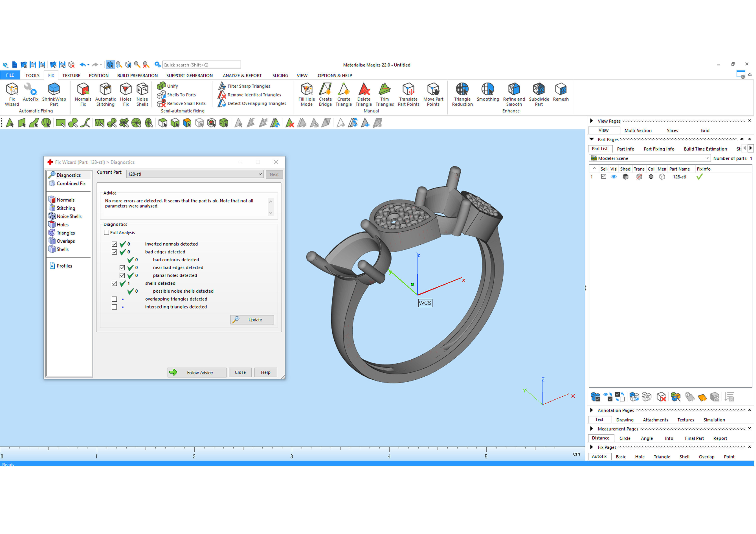Expand the Annotation Pages panel
This screenshot has width=756, height=534.
(592, 411)
